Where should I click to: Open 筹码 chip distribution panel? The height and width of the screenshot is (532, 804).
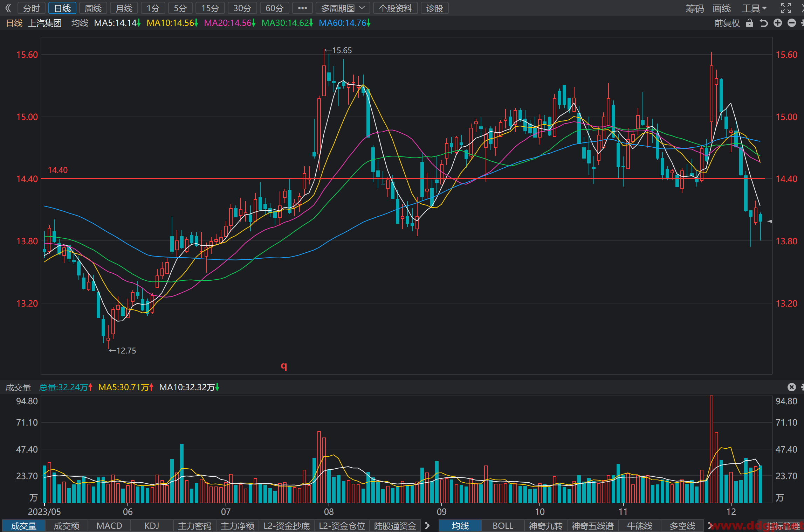pos(695,8)
